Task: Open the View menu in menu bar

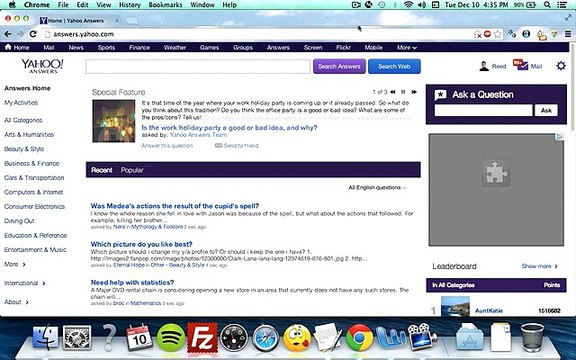Action: click(x=104, y=5)
